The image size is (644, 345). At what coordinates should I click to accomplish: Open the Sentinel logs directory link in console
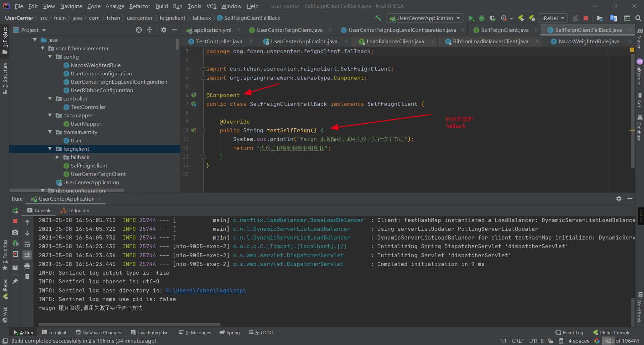206,290
